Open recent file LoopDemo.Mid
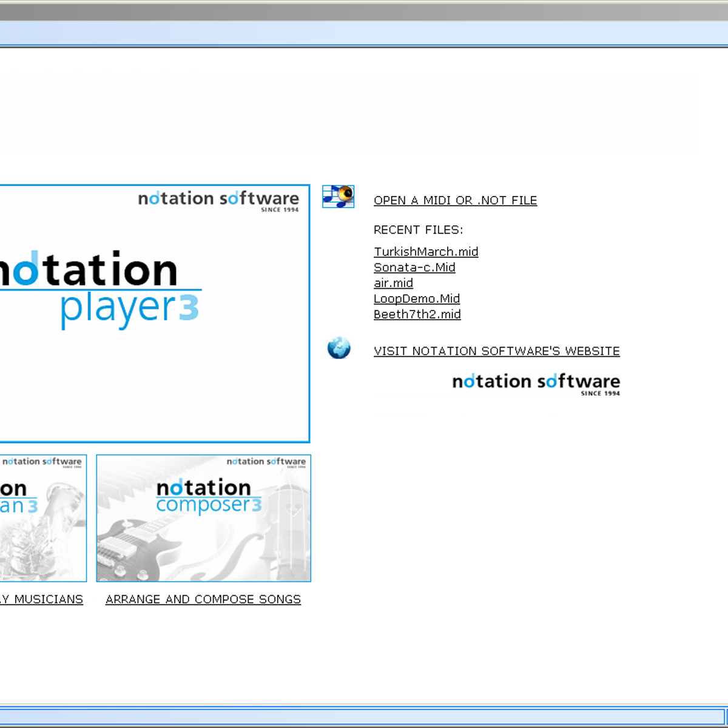Image resolution: width=728 pixels, height=728 pixels. 417,299
